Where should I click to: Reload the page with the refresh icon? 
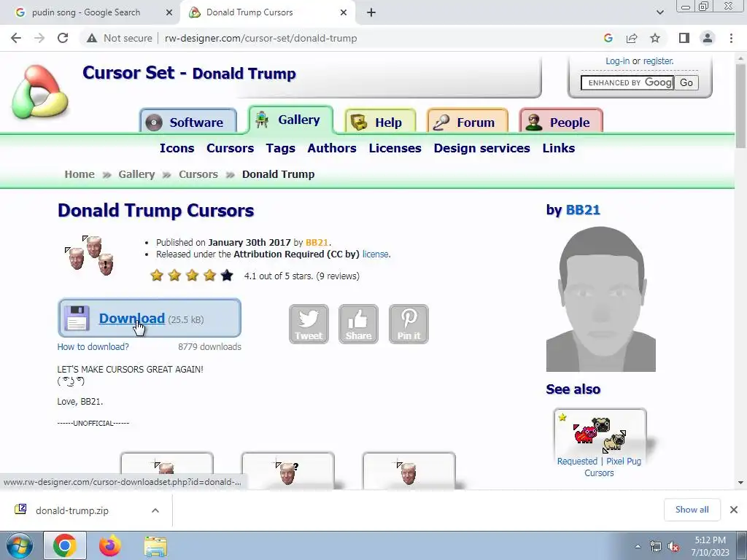coord(63,38)
